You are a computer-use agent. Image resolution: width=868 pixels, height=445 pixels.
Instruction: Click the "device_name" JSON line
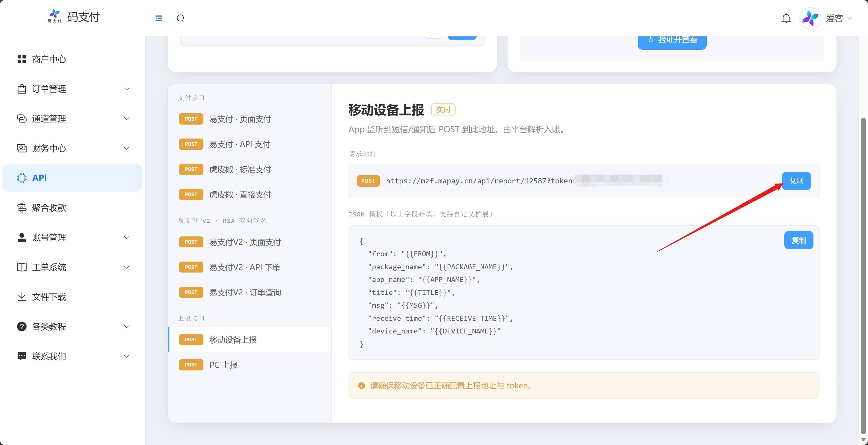(x=434, y=331)
